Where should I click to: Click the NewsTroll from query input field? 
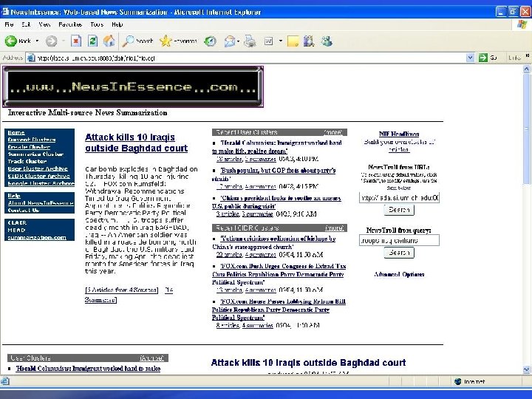tap(399, 241)
